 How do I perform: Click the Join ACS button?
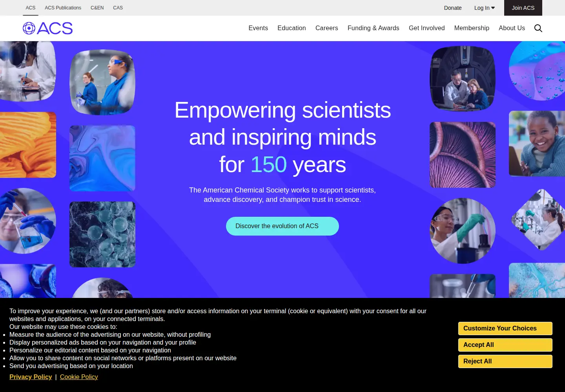(x=523, y=8)
